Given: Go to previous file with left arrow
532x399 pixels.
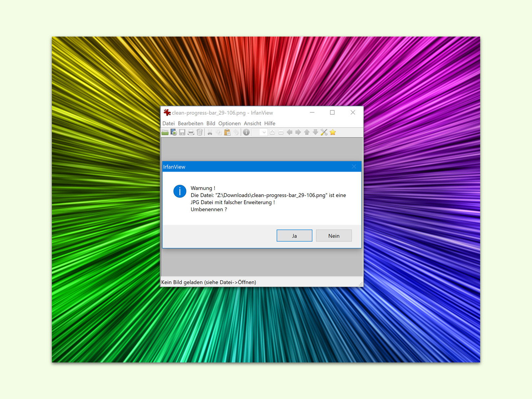Looking at the screenshot, I should pyautogui.click(x=290, y=132).
